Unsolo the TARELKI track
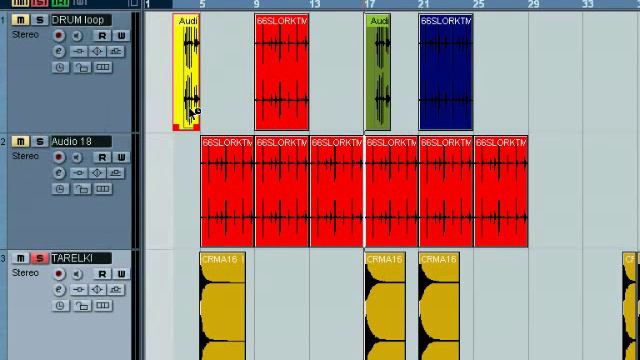 [x=40, y=258]
